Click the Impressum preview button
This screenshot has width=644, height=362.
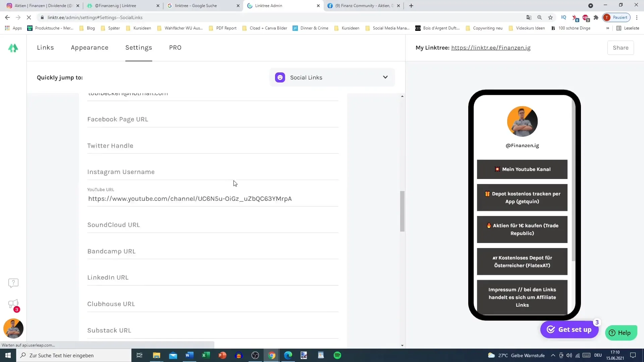click(x=522, y=297)
